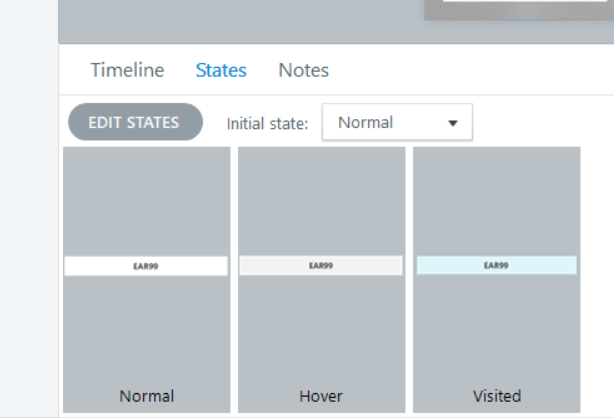Open the Notes tab

tap(303, 70)
